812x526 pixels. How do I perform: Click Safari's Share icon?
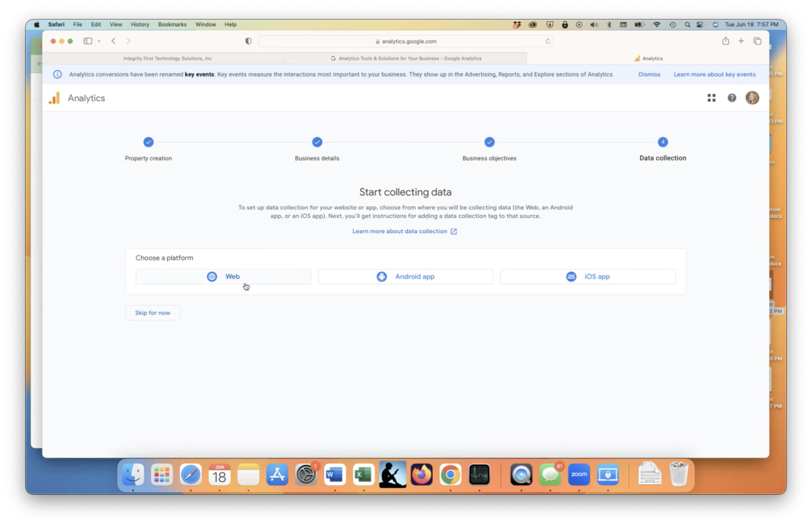[725, 41]
